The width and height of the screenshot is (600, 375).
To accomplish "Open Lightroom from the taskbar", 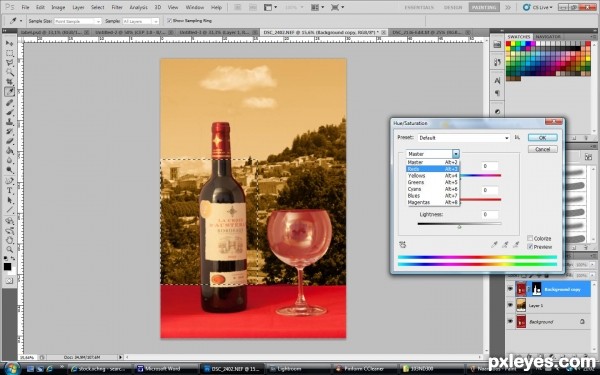I will 298,369.
